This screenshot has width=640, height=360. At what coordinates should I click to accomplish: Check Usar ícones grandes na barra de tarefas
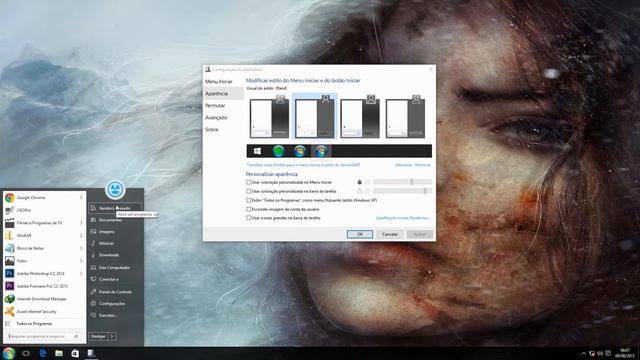click(248, 218)
